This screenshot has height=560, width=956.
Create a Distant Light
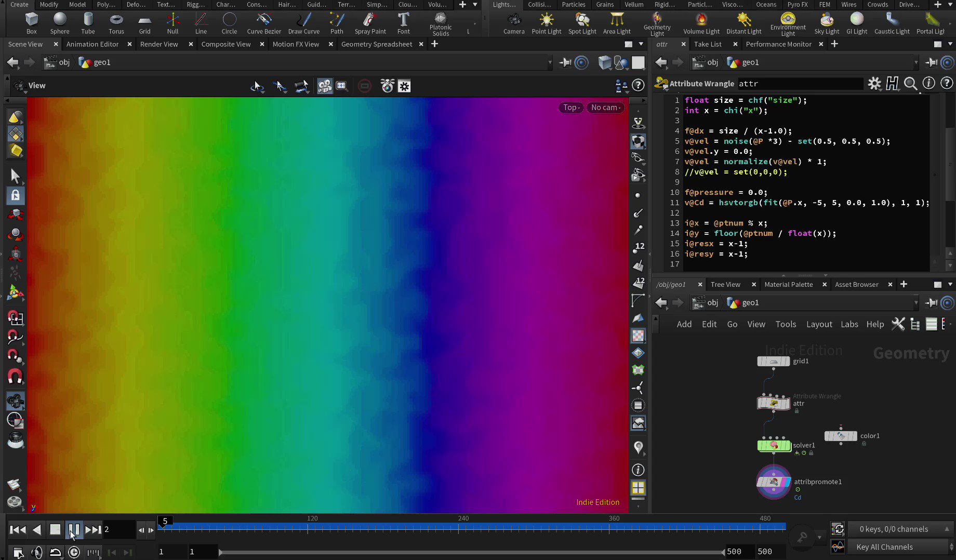coord(744,23)
